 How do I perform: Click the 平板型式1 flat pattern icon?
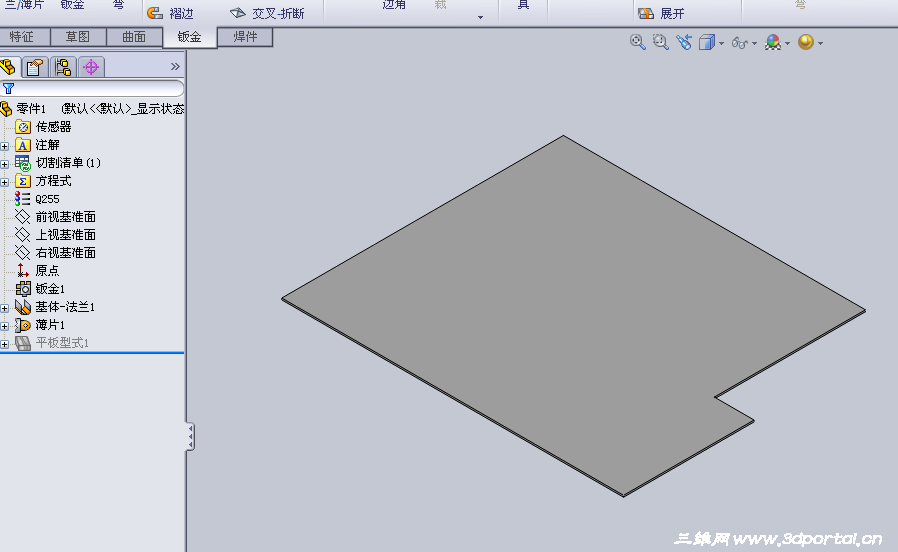[23, 343]
